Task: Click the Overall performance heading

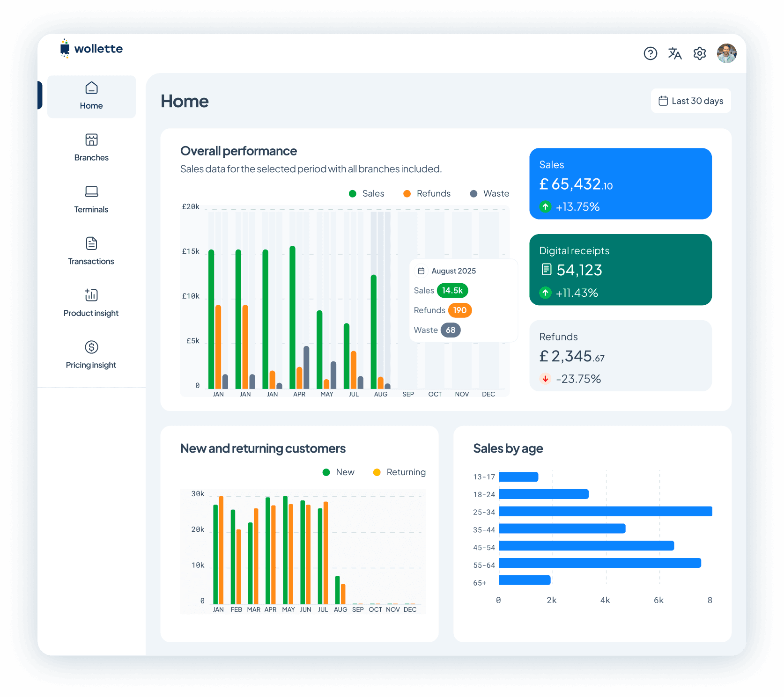Action: coord(238,151)
